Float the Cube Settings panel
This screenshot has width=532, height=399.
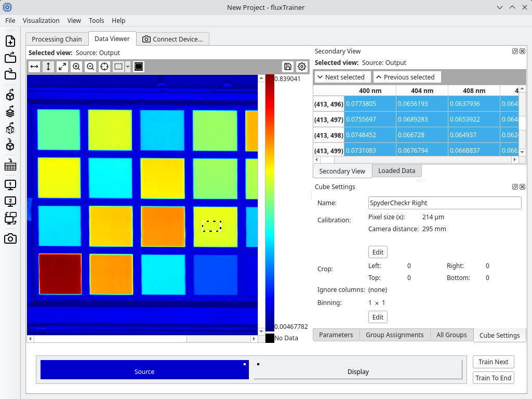click(515, 187)
